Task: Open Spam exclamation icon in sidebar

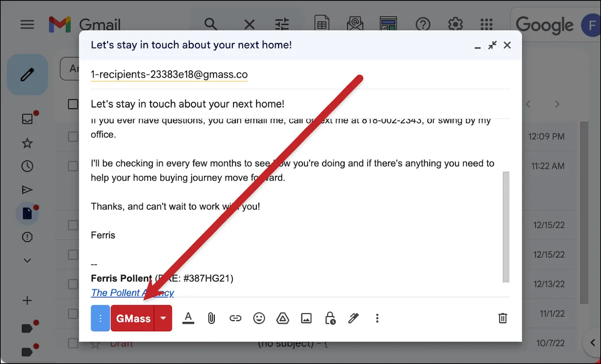Action: pos(28,237)
